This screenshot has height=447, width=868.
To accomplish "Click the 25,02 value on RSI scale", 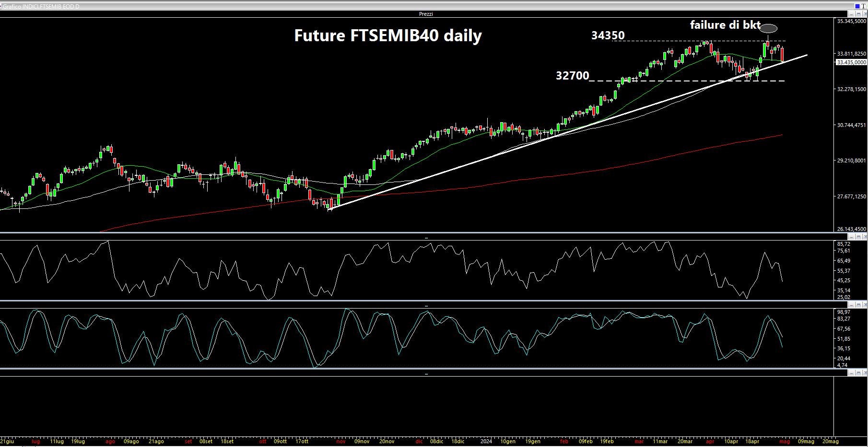I will coord(844,297).
